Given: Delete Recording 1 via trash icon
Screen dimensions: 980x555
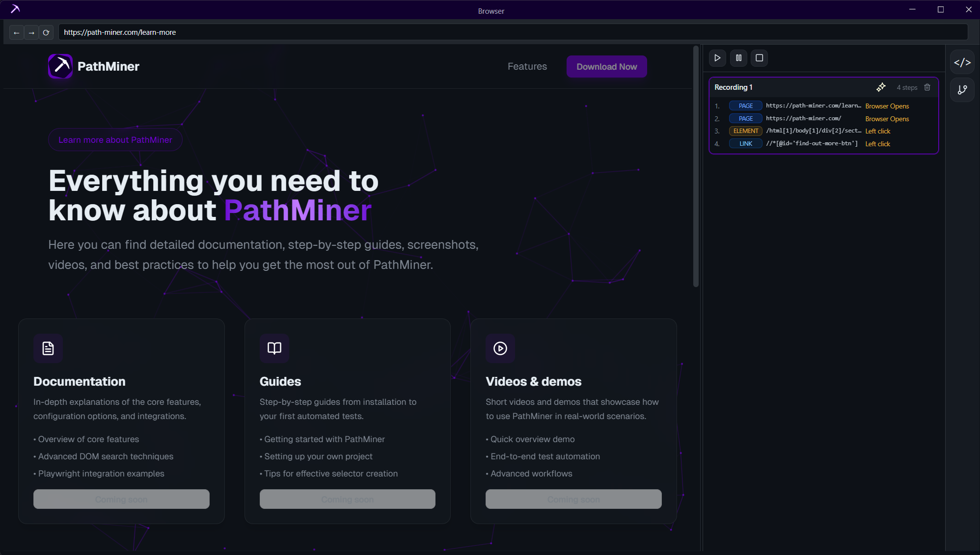Looking at the screenshot, I should coord(927,87).
